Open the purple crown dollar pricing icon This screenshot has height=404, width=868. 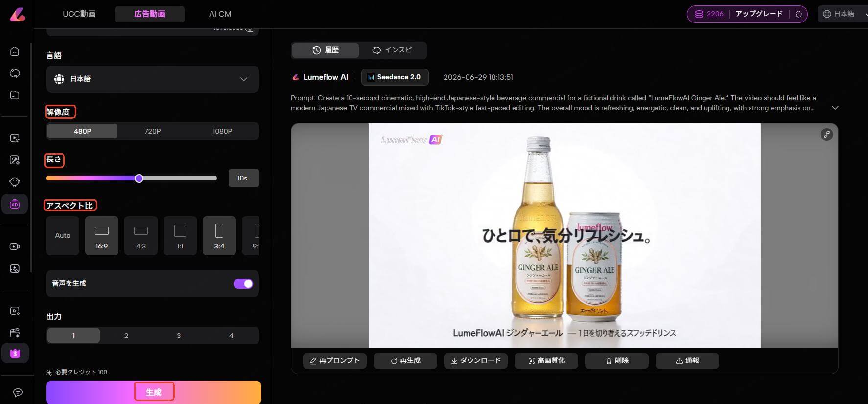15,353
